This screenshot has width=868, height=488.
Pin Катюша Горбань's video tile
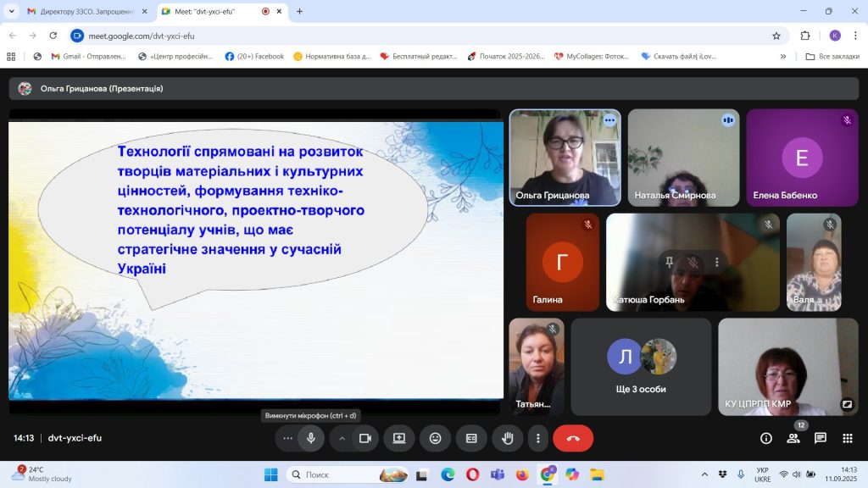670,262
